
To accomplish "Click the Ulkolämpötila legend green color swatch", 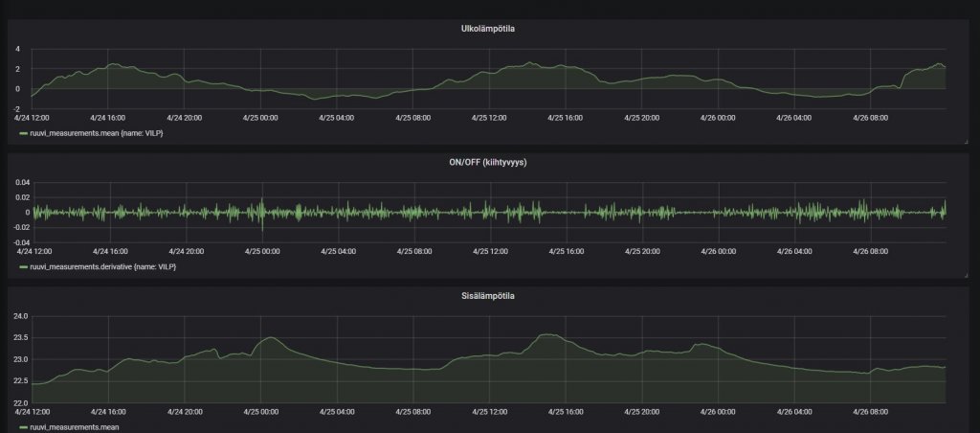I will click(24, 132).
